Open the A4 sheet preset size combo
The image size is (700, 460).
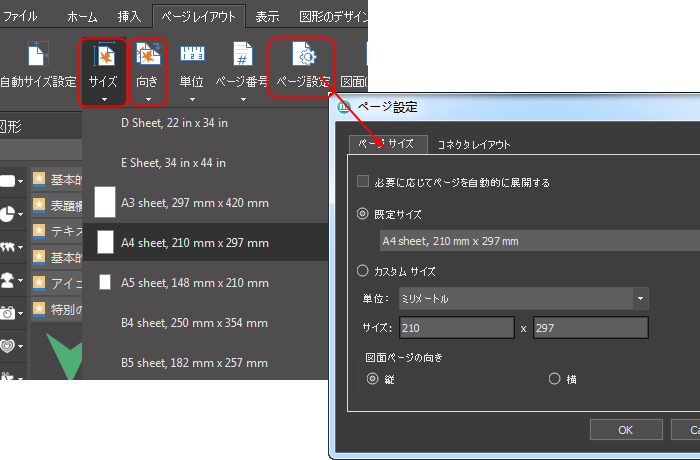click(x=540, y=241)
